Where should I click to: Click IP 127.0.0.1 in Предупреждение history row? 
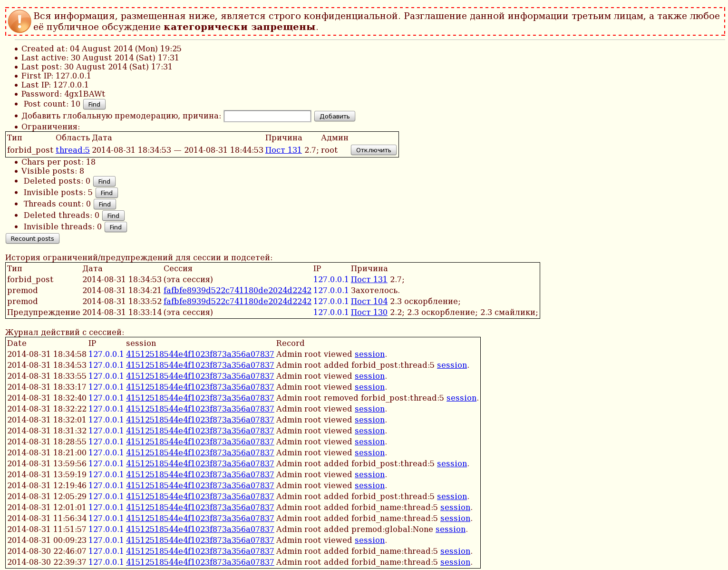pyautogui.click(x=331, y=312)
